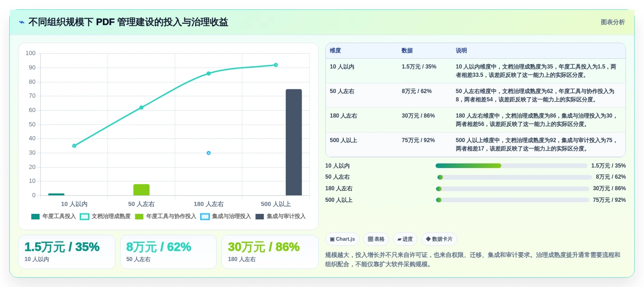This screenshot has width=644, height=287.
Task: Open the 1.5万元 / 35% data card
Action: pyautogui.click(x=67, y=252)
